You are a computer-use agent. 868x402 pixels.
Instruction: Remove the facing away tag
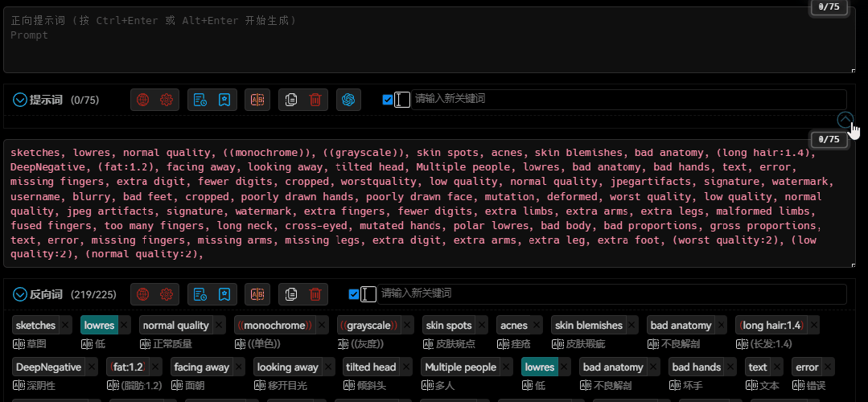point(239,367)
